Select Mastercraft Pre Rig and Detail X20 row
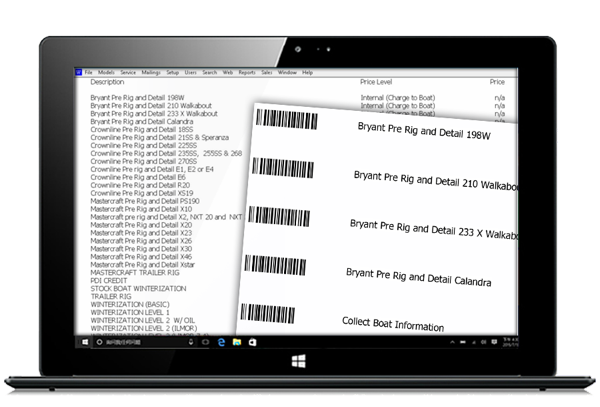The height and width of the screenshot is (407, 600). (x=141, y=225)
